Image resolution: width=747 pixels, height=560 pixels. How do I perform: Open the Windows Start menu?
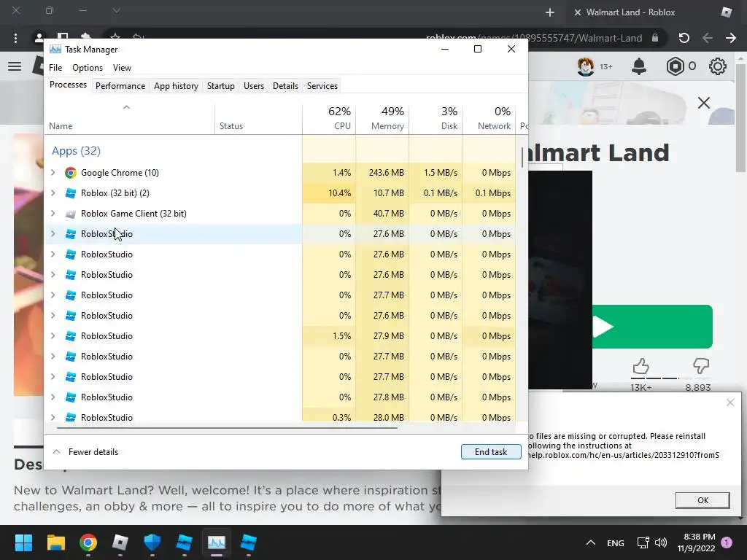point(23,542)
